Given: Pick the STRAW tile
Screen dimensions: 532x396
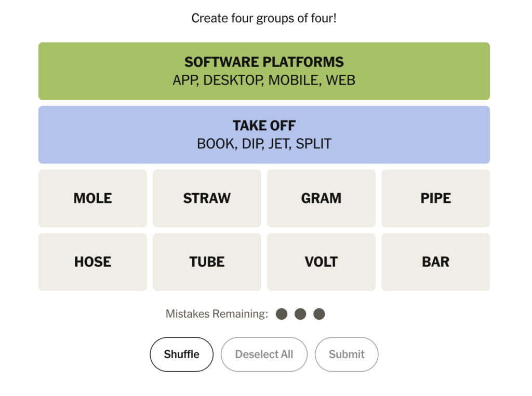Looking at the screenshot, I should [x=207, y=198].
